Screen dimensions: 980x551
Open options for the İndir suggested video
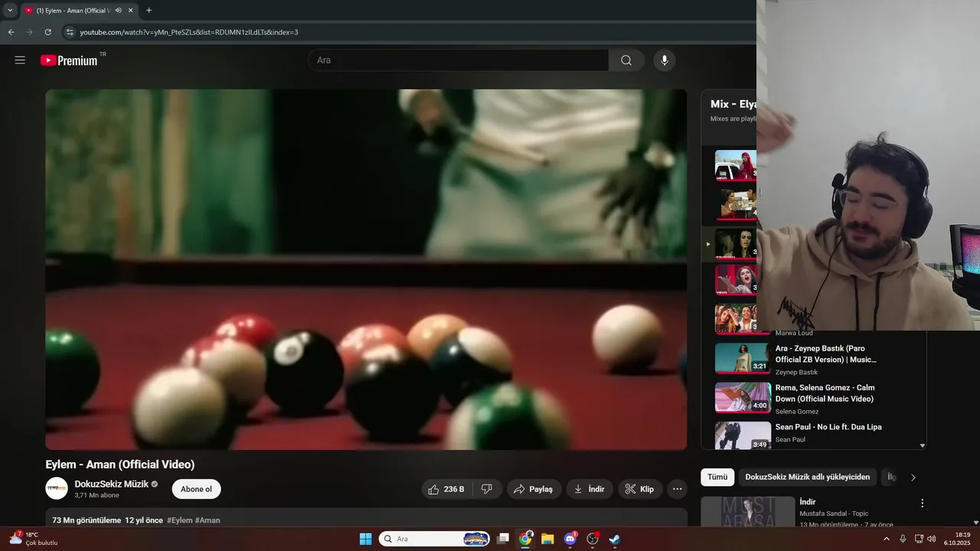[922, 504]
